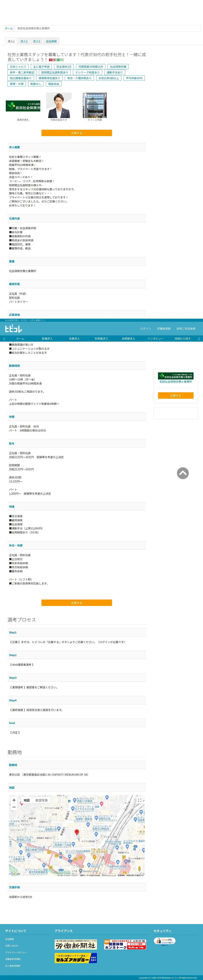Screen dimensions: 203x980
Task: Open 採用ご担当者様 in the header
Action: (x=186, y=329)
